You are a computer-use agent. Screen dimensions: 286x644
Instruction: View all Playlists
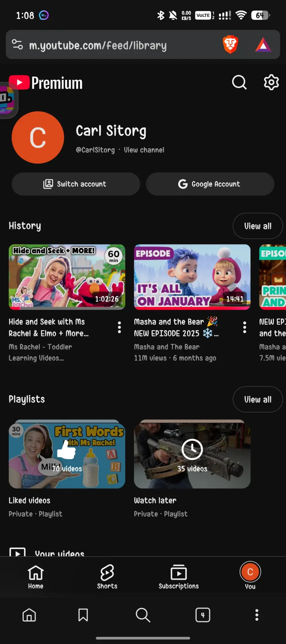(x=258, y=399)
